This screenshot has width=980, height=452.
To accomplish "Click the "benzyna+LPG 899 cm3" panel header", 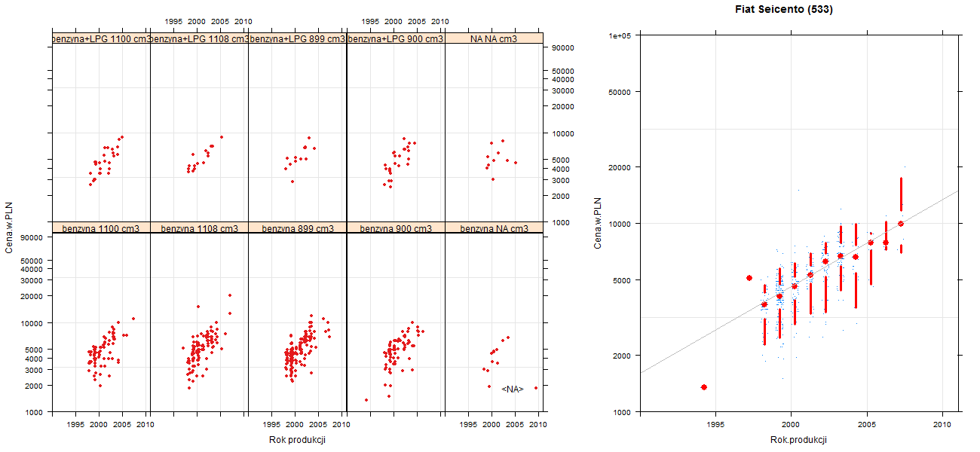I will 297,38.
